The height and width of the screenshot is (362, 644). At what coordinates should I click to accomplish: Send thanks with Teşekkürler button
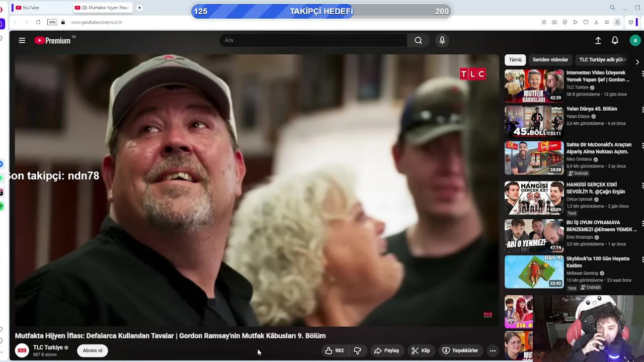click(460, 350)
